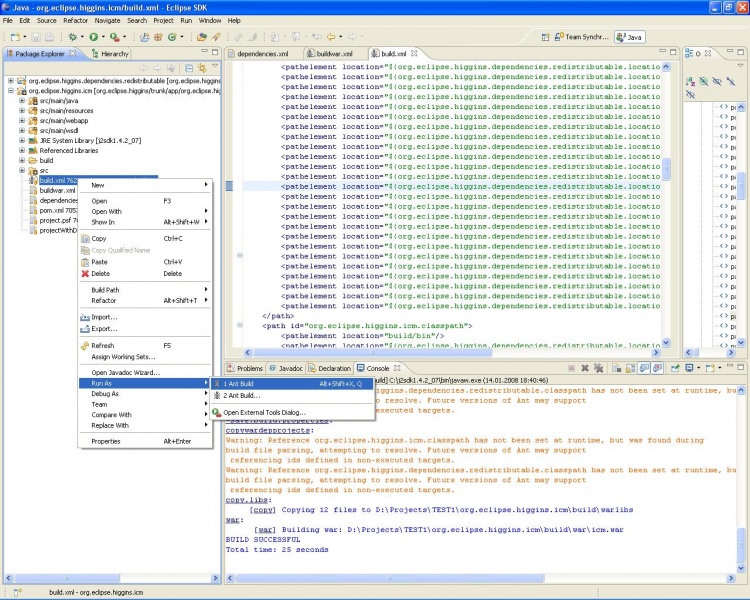Image resolution: width=750 pixels, height=600 pixels.
Task: Toggle Console Scroll Lock icon
Action: [x=630, y=368]
